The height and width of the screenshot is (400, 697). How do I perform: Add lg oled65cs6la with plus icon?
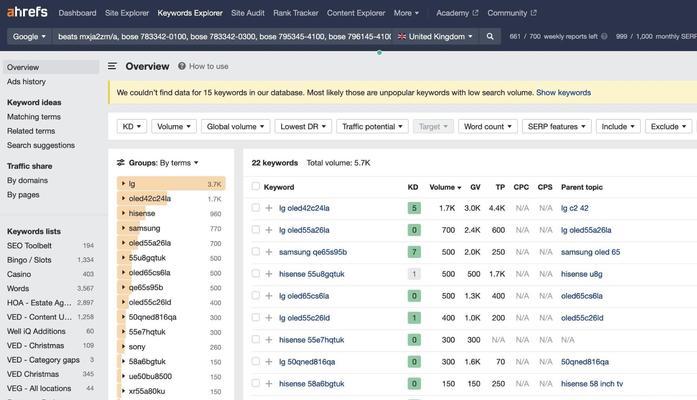pyautogui.click(x=269, y=296)
